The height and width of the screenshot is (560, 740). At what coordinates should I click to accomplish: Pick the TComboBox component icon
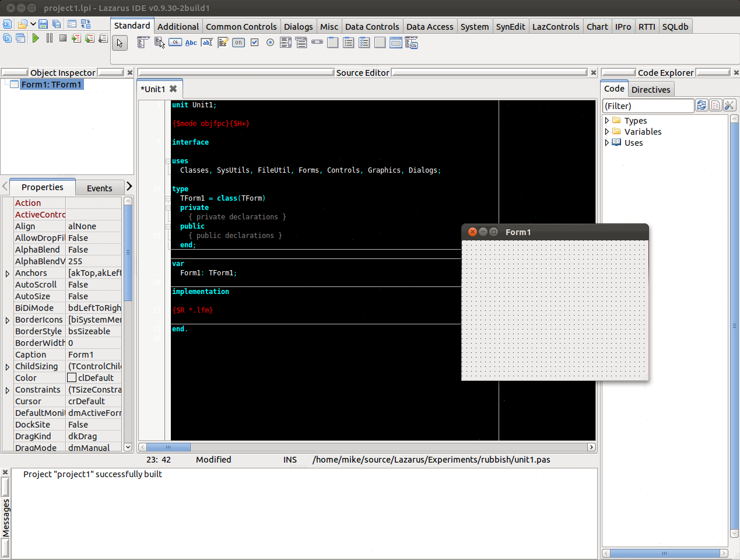click(301, 43)
